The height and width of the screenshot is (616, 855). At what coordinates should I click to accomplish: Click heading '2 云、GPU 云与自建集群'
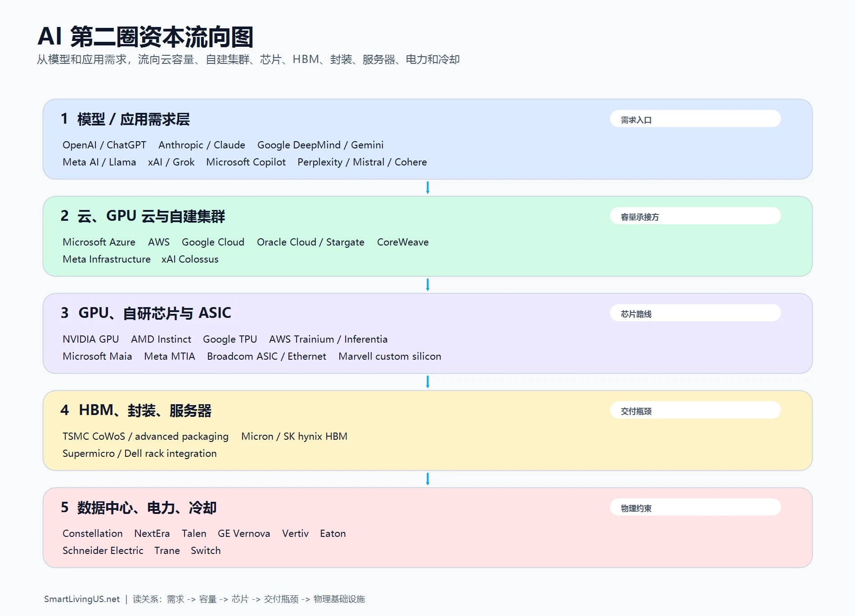coord(143,216)
